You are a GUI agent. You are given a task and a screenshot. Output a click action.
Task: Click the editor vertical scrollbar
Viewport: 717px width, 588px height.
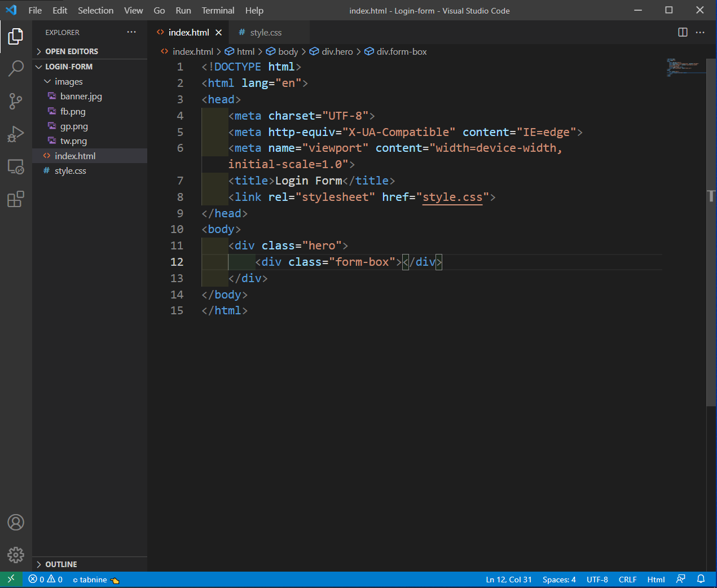(711, 231)
